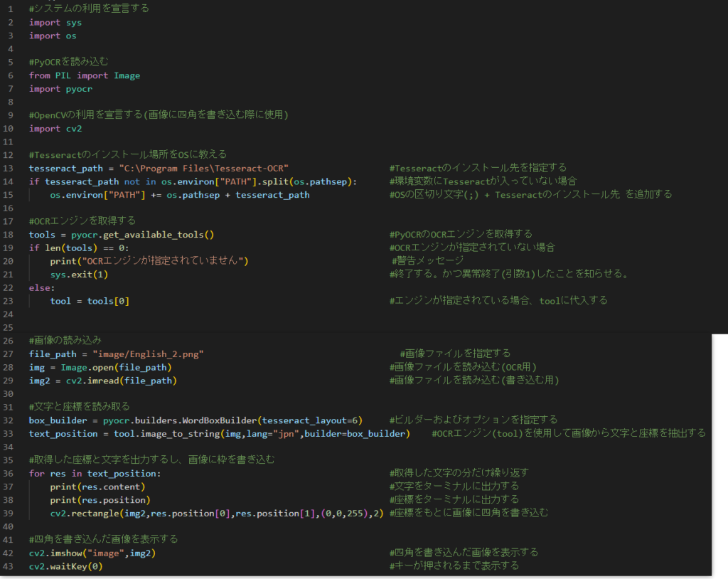The image size is (728, 579).
Task: Click comment '#PyOCRを読み込む' on line 5
Action: point(69,62)
